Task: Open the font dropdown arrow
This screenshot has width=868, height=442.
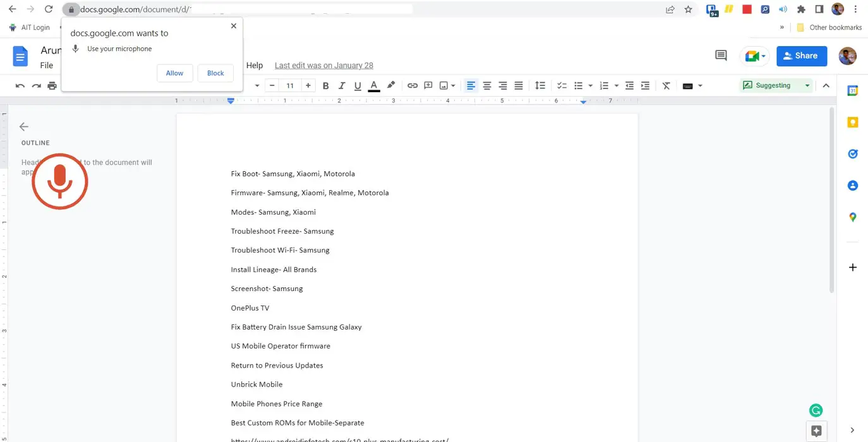Action: coord(256,86)
